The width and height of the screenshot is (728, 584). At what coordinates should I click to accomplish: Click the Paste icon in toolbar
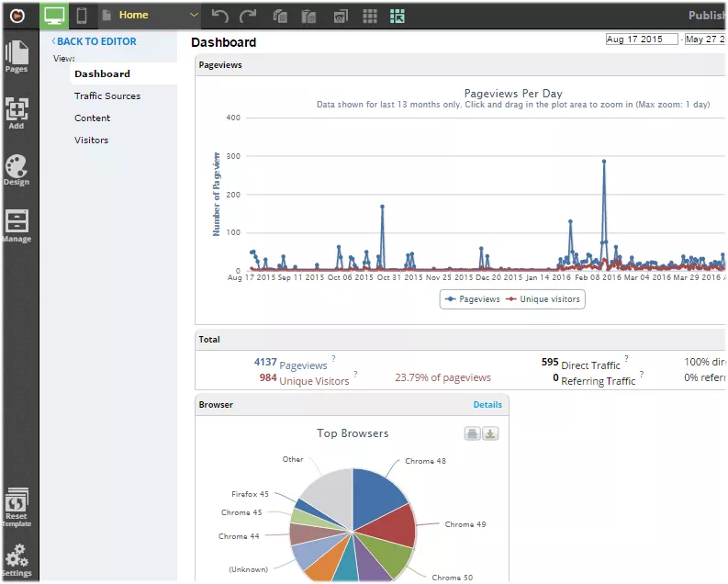(308, 17)
